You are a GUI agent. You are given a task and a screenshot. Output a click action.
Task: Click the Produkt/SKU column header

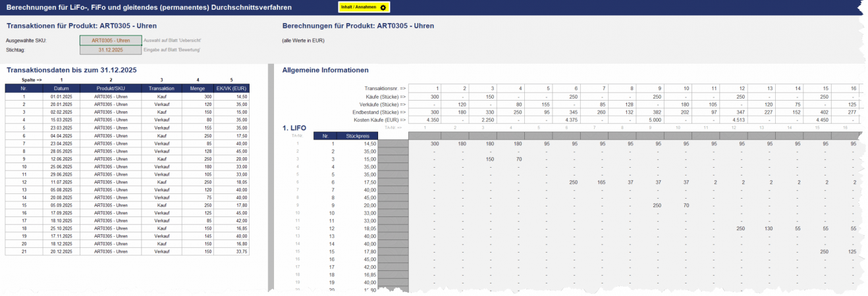[x=110, y=88]
